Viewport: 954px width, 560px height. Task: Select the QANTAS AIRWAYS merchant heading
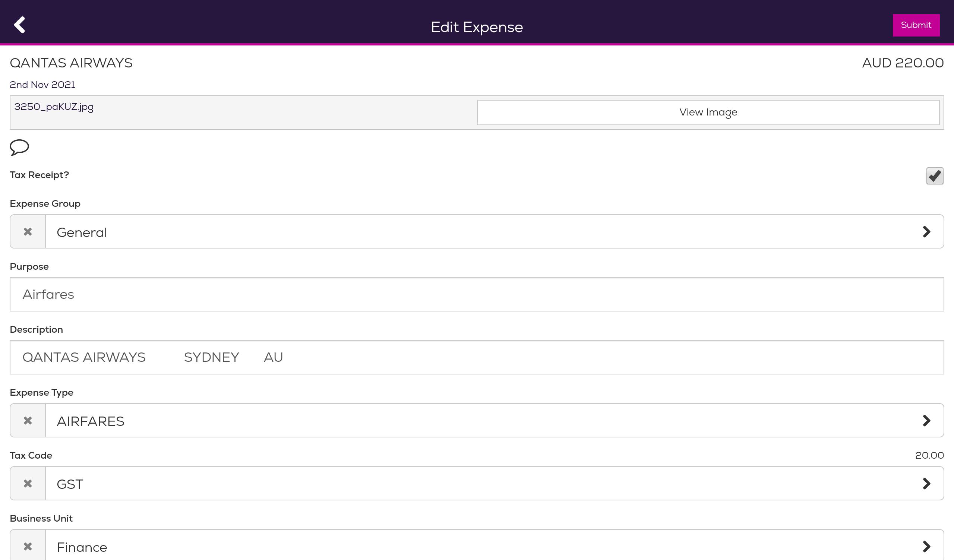[x=71, y=63]
